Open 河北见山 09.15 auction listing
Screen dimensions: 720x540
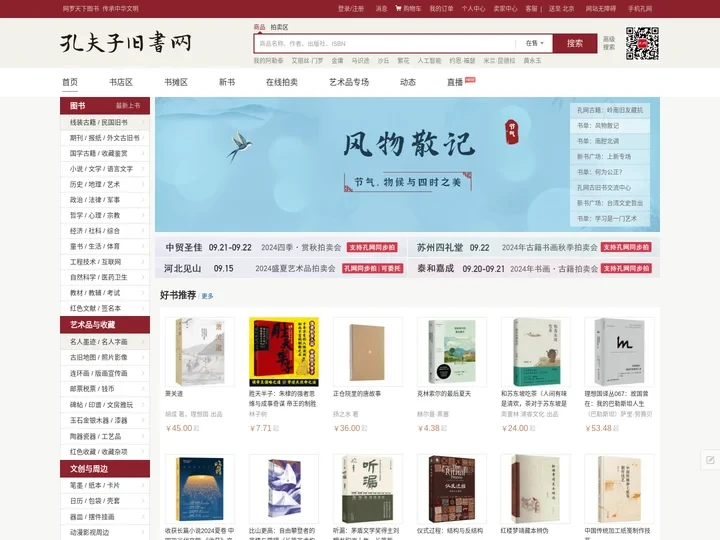pyautogui.click(x=283, y=269)
